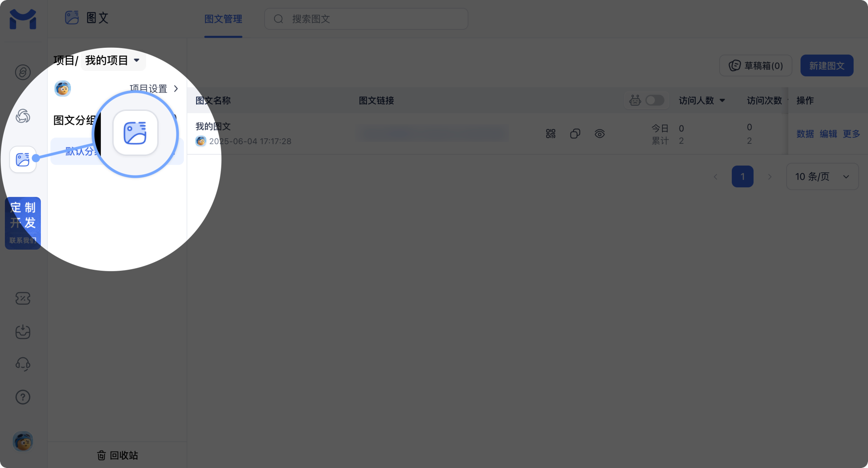Go to page 1
Viewport: 868px width, 468px height.
[x=742, y=176]
